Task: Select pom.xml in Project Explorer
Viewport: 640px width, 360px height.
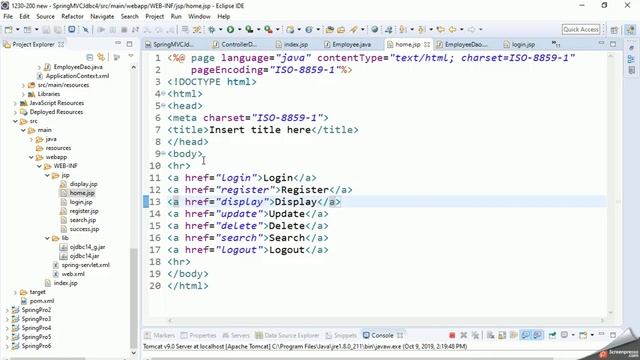Action: (42, 301)
